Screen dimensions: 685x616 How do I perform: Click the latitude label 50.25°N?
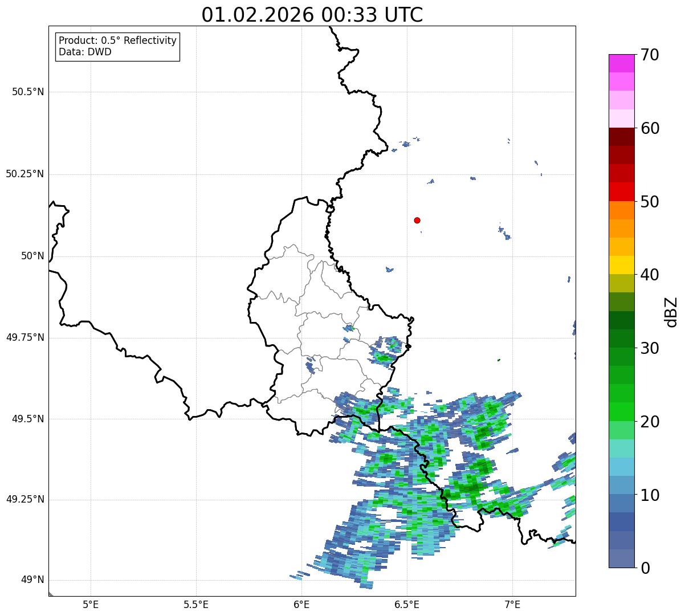25,174
